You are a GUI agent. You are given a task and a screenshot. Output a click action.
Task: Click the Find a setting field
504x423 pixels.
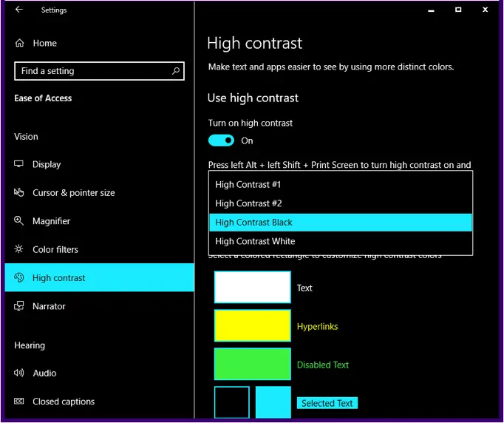(99, 71)
